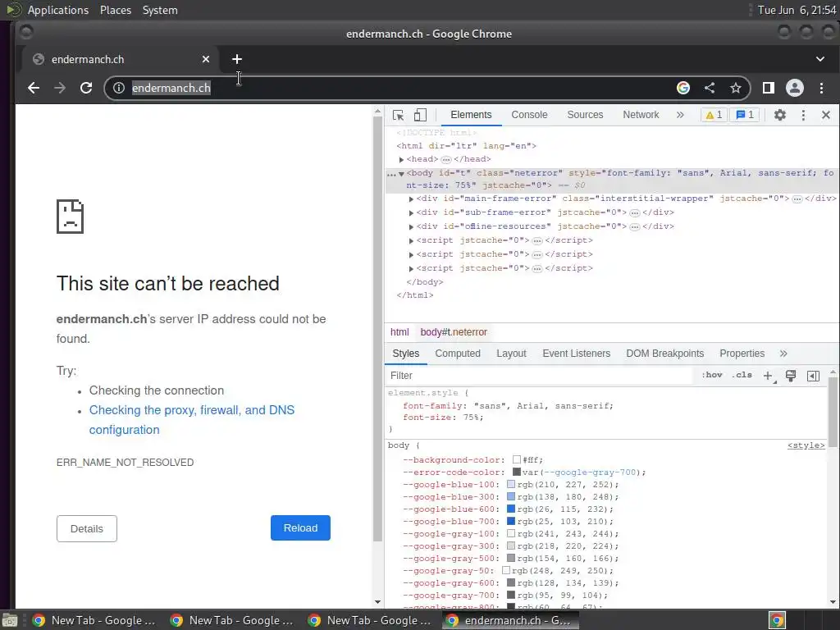Open the <style> source link
840x630 pixels.
click(806, 445)
